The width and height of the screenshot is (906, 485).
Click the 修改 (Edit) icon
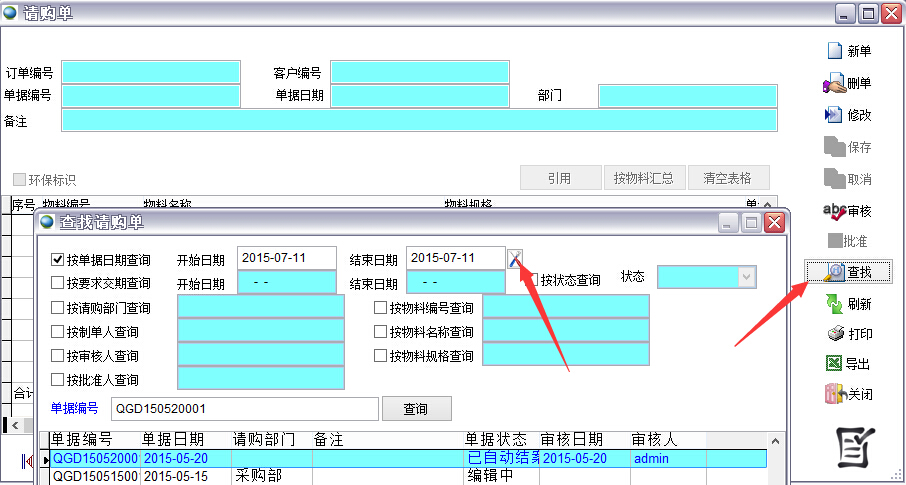pos(834,115)
